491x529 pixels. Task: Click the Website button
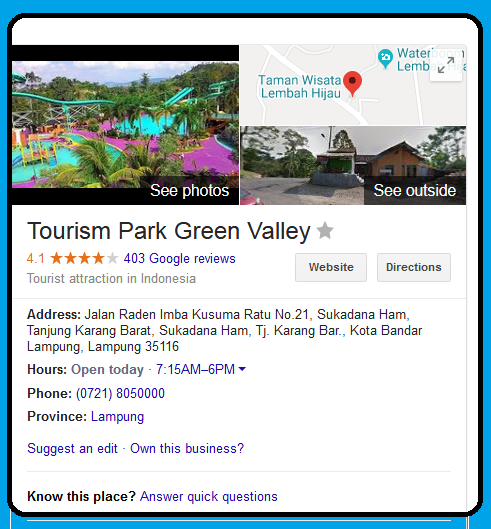(331, 267)
